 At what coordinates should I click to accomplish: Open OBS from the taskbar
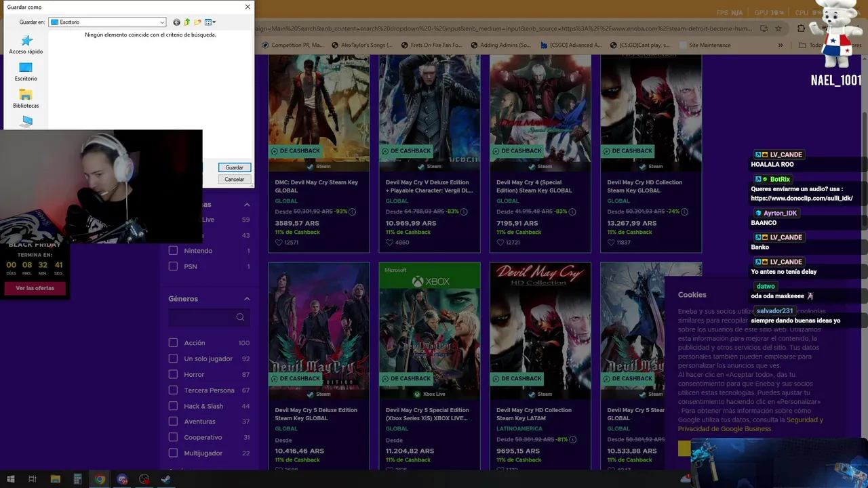pyautogui.click(x=144, y=479)
